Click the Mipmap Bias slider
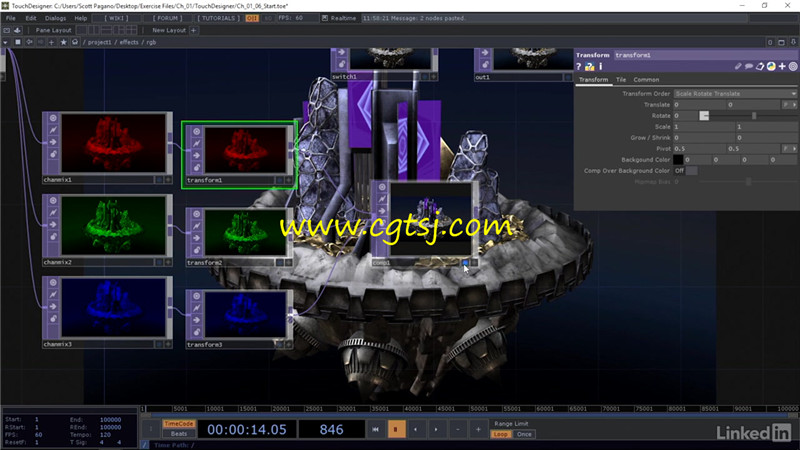800x450 pixels. point(748,182)
